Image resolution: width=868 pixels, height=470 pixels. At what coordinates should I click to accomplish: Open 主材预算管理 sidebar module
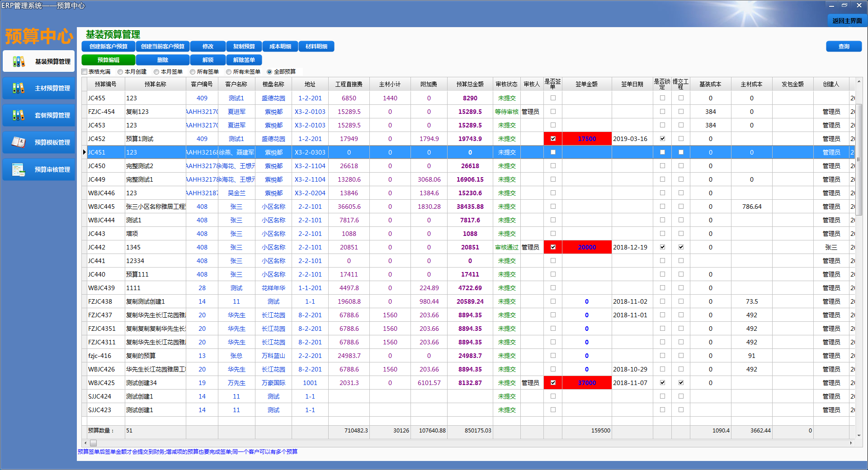(39, 88)
